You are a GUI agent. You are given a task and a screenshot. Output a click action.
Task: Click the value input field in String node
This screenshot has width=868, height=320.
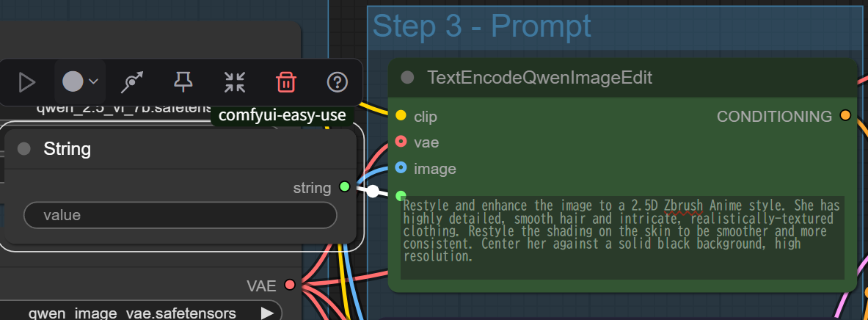tap(180, 215)
